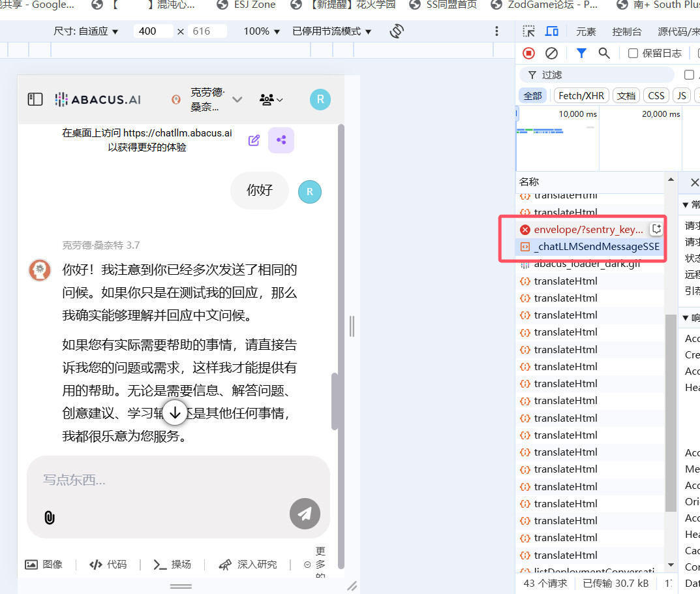Switch to the 元素 DevTools tab
This screenshot has height=594, width=700.
(x=586, y=31)
